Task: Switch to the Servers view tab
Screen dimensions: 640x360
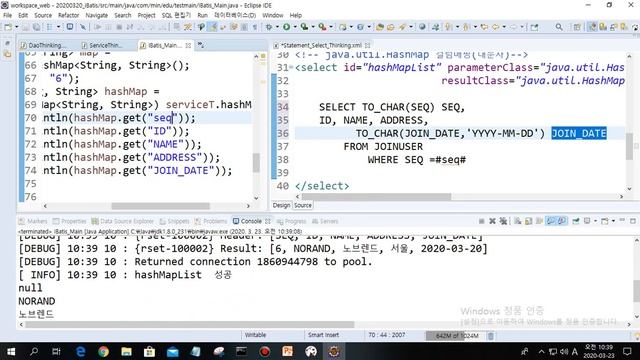Action: click(x=325, y=221)
